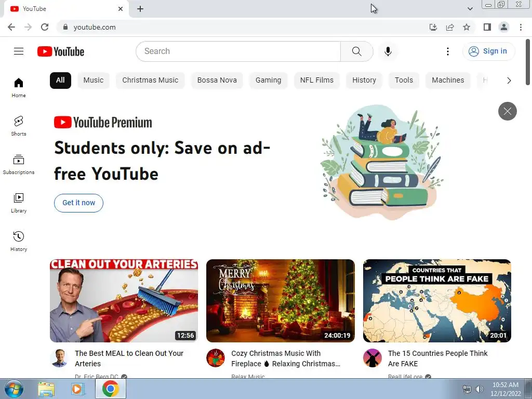Open Cozy Christmas Music fireplace thumbnail
This screenshot has width=532, height=399.
pos(280,301)
